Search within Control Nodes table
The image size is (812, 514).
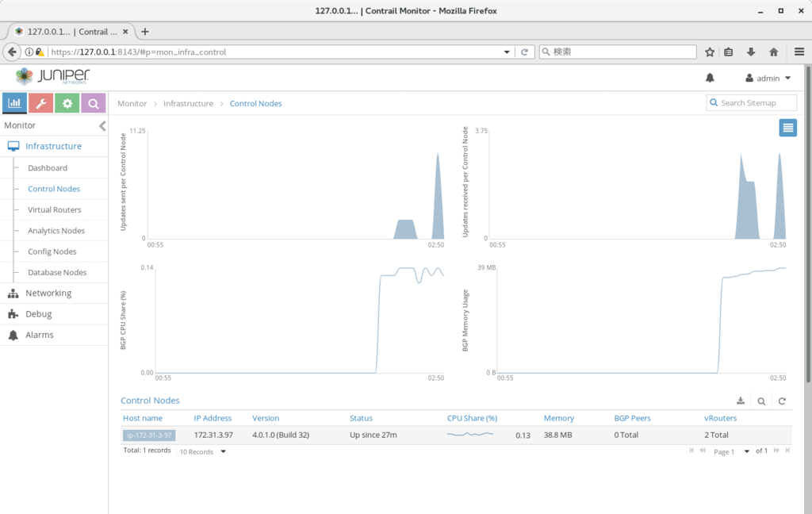(761, 401)
